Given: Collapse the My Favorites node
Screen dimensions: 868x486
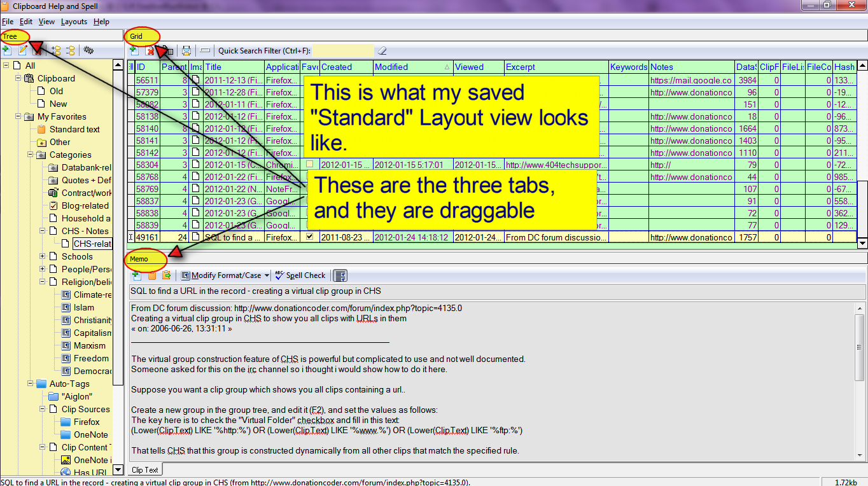Looking at the screenshot, I should [18, 116].
